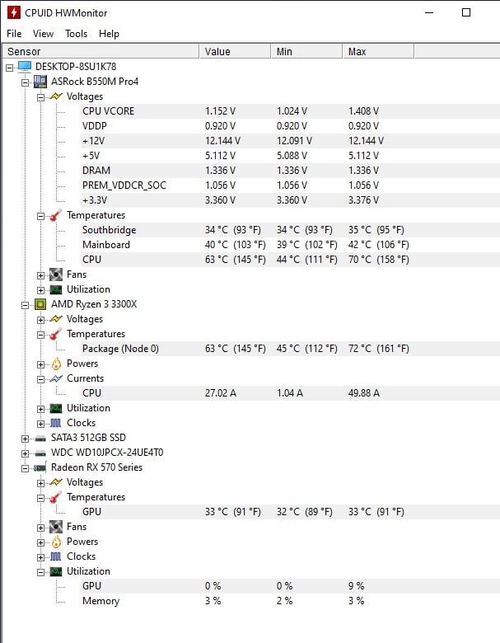Click the Radeon Fans icon
Screen dimensions: 500x643
[x=56, y=527]
